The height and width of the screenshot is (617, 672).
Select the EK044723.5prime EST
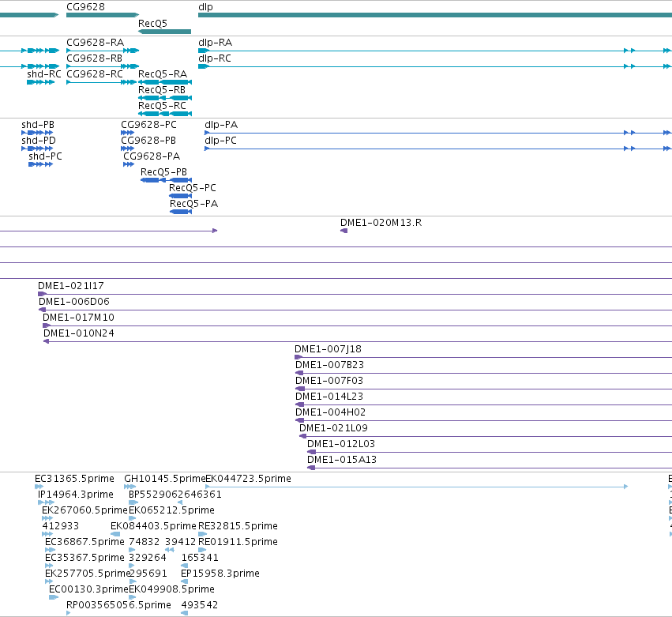click(417, 487)
